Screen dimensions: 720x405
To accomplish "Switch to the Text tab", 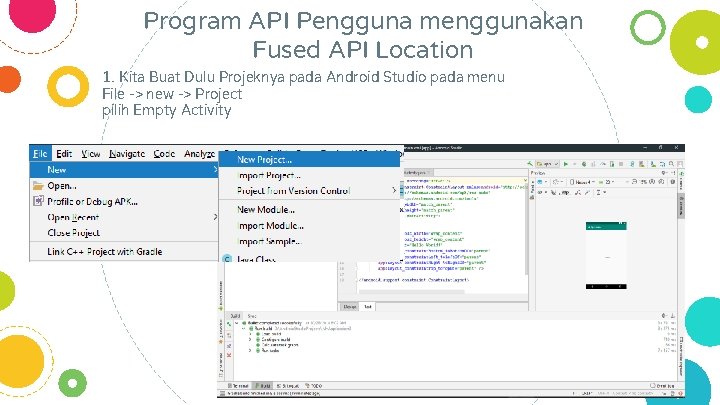I will click(368, 307).
